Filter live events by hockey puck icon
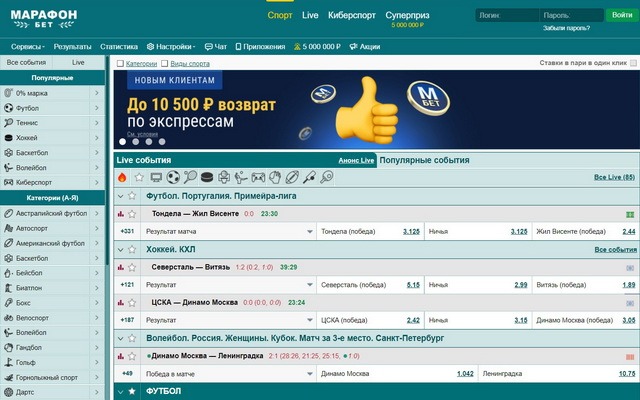 [x=207, y=178]
